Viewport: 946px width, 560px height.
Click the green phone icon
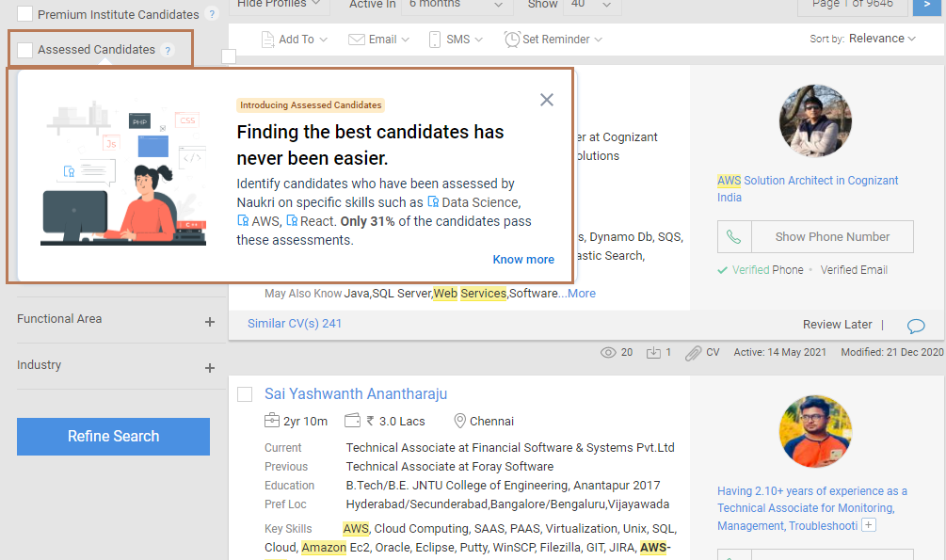pyautogui.click(x=733, y=236)
